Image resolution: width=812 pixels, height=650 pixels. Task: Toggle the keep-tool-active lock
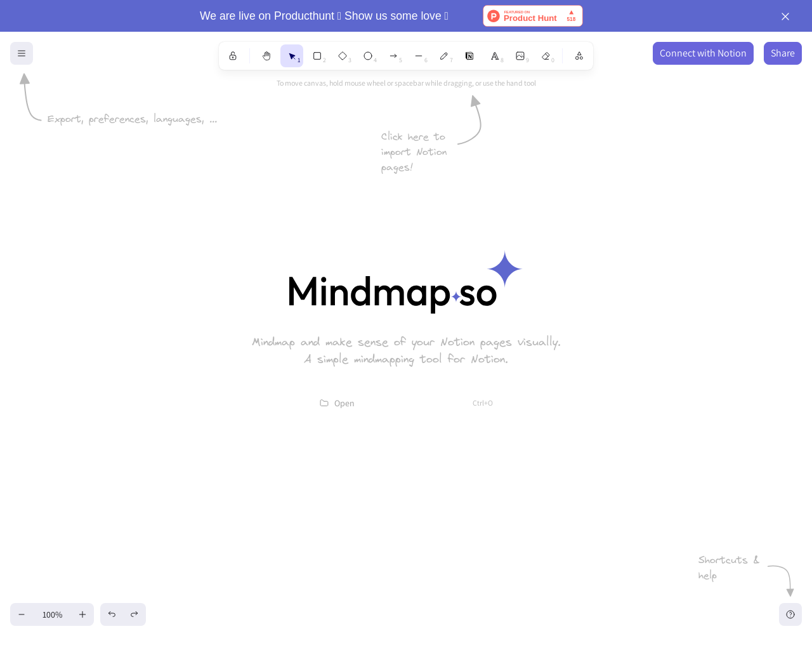tap(233, 56)
